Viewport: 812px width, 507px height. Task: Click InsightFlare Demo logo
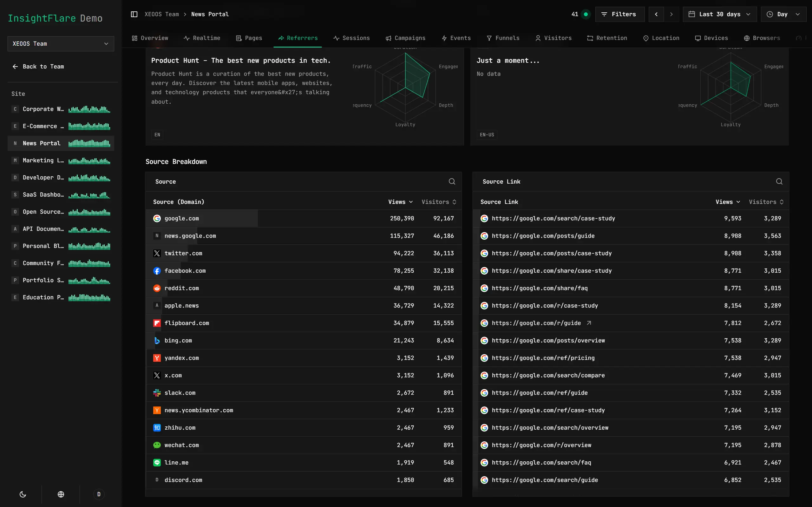click(x=55, y=18)
